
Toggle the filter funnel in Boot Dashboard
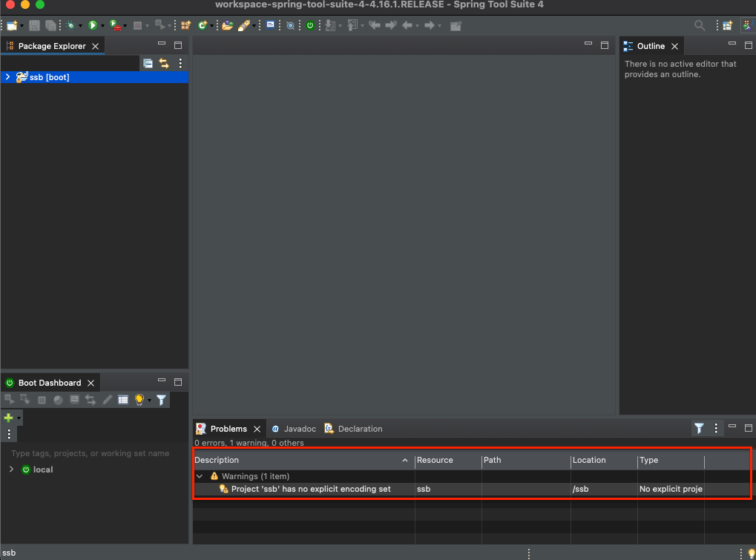tap(162, 400)
